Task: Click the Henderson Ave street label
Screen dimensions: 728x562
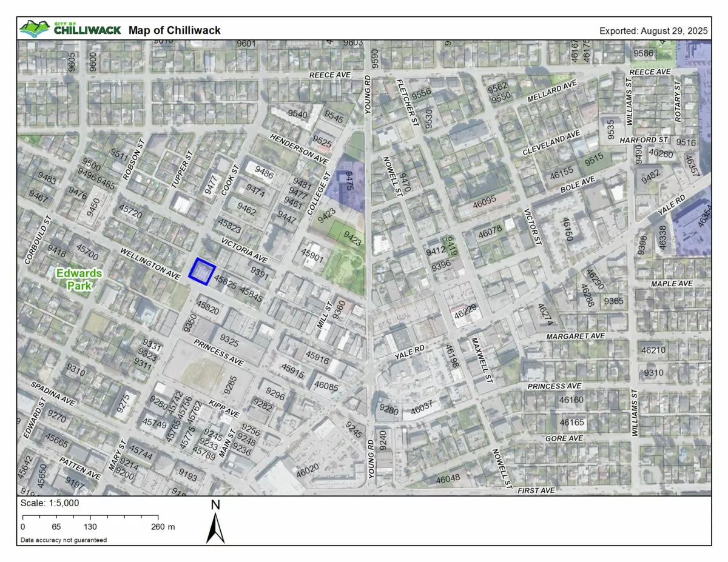Action: tap(299, 149)
